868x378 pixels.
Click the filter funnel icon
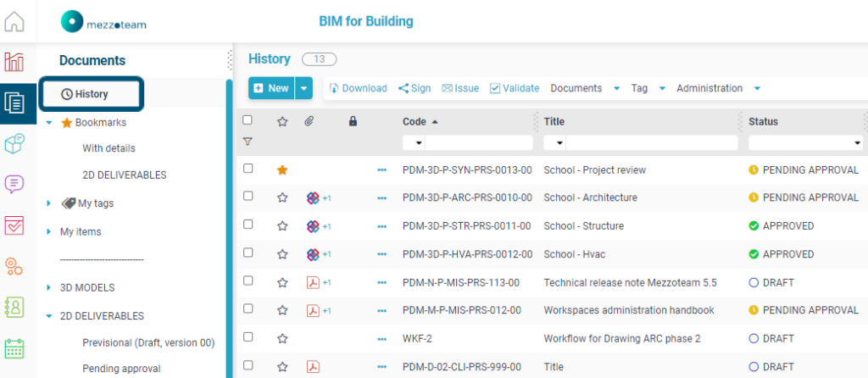point(248,142)
